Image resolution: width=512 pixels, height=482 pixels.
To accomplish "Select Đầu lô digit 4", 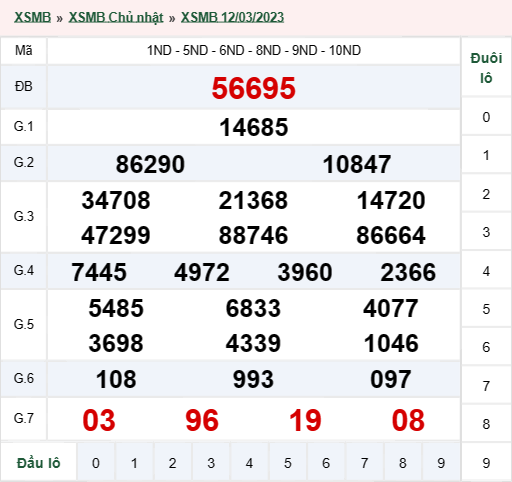I will pyautogui.click(x=249, y=463).
